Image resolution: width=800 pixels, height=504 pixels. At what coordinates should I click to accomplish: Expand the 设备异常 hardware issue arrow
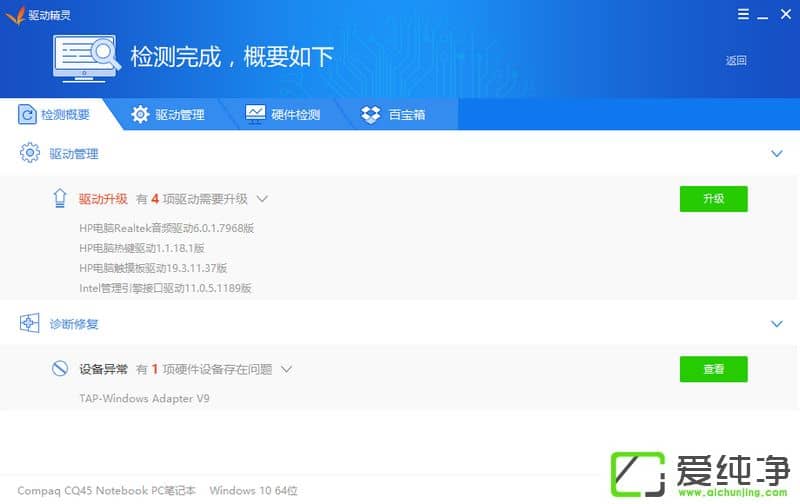pos(286,369)
